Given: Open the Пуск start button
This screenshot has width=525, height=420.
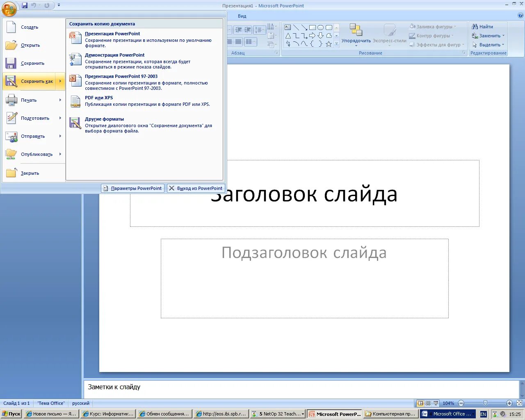Looking at the screenshot, I should (11, 414).
